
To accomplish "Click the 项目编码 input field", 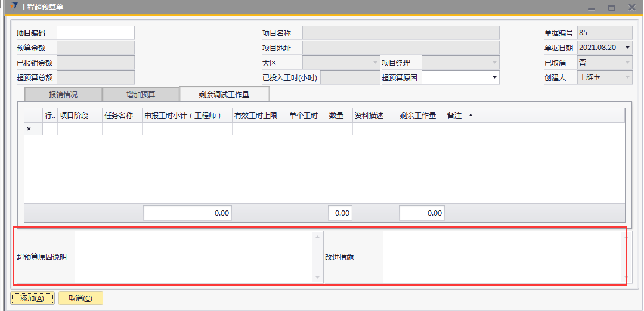I will 95,33.
